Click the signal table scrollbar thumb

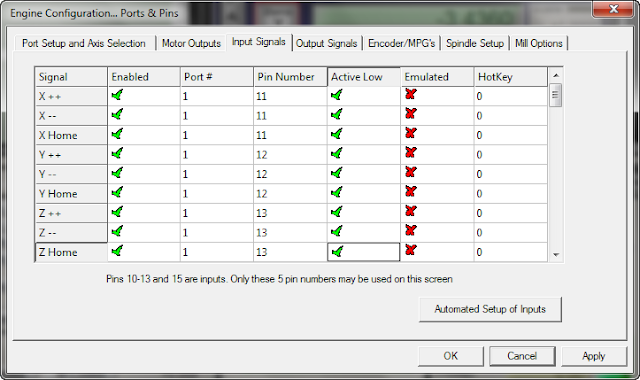[x=556, y=95]
